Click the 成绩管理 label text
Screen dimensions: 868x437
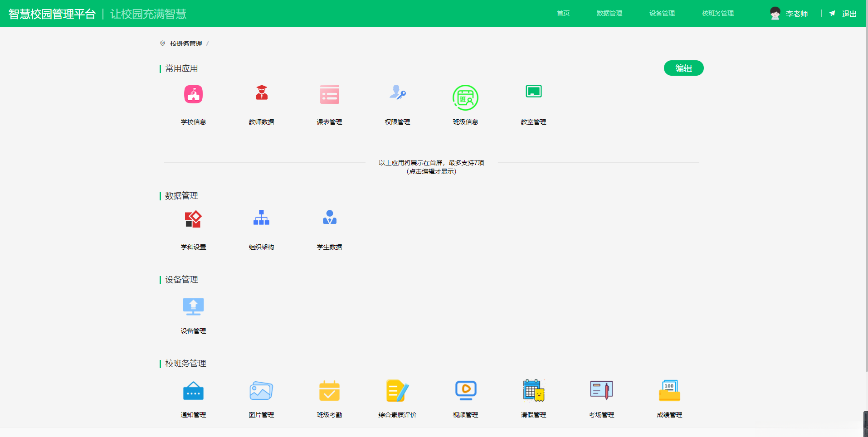pyautogui.click(x=670, y=415)
